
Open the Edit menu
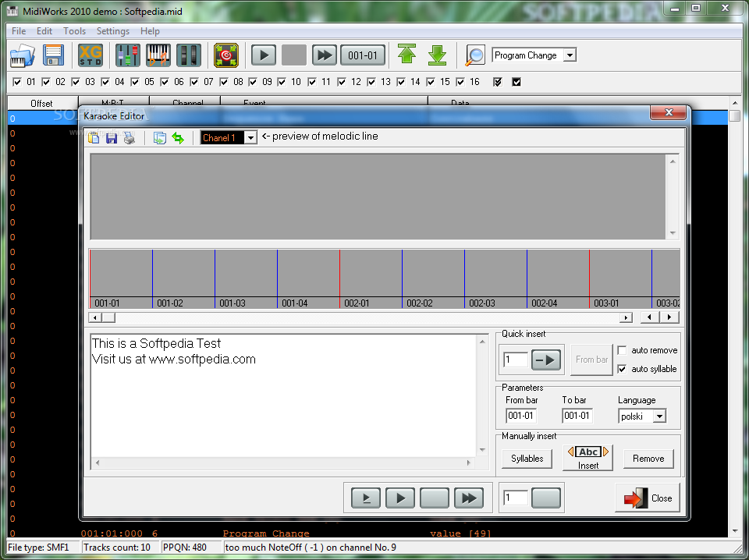click(44, 31)
